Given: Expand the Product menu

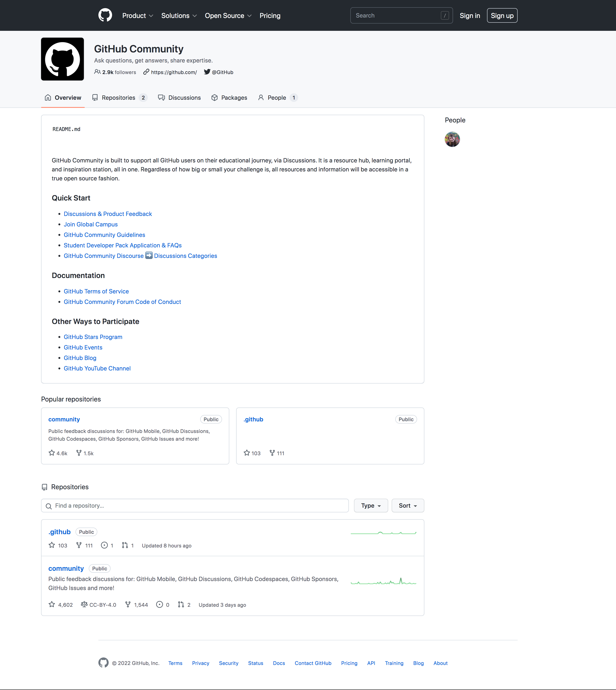Looking at the screenshot, I should click(x=138, y=16).
